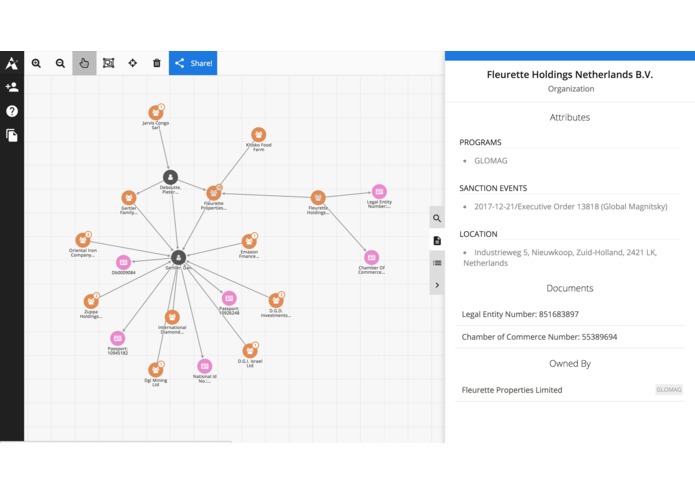
Task: Select the hand pointer tool
Action: click(x=84, y=63)
